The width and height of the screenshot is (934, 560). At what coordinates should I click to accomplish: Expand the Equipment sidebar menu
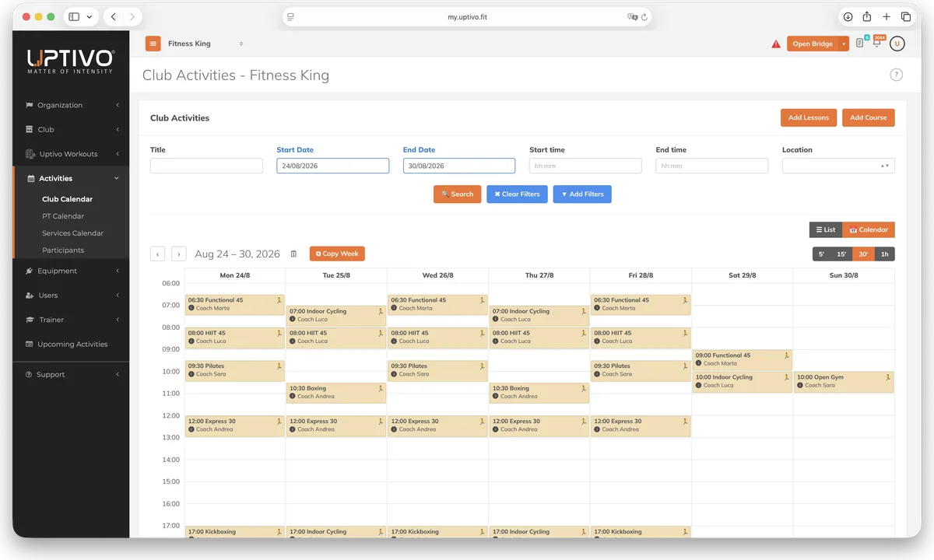71,271
